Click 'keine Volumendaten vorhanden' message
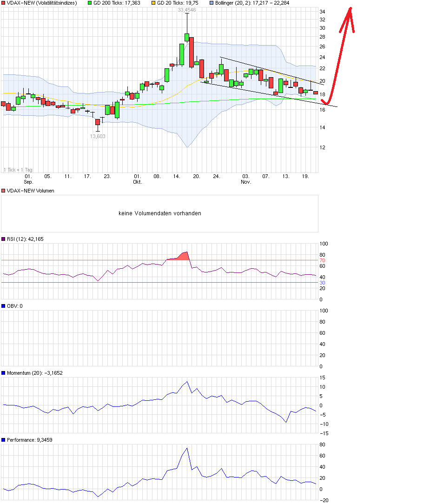 (160, 213)
